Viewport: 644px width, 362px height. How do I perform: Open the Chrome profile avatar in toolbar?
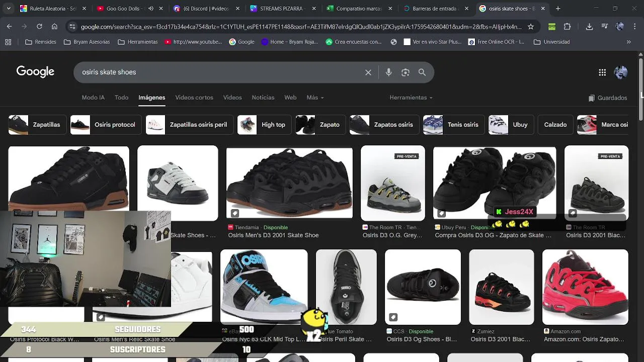(x=620, y=27)
